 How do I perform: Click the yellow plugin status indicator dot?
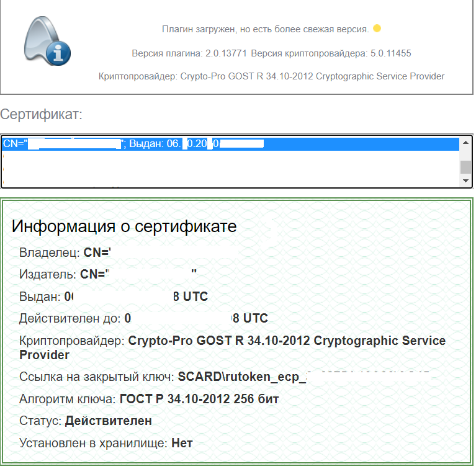click(377, 29)
